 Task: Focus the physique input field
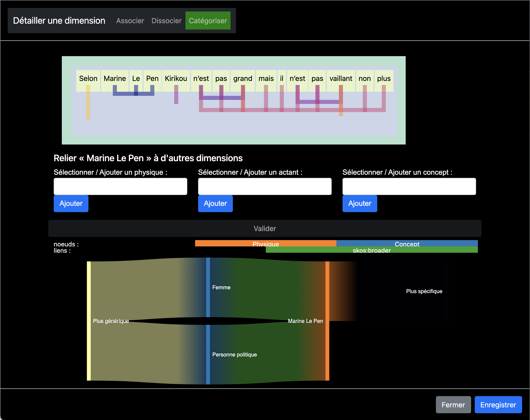[120, 186]
